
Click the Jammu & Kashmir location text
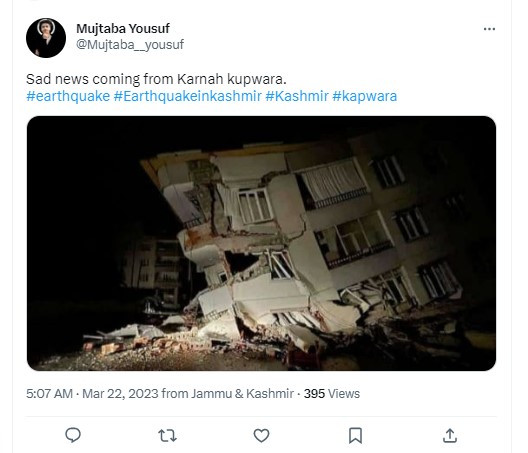[x=242, y=393]
